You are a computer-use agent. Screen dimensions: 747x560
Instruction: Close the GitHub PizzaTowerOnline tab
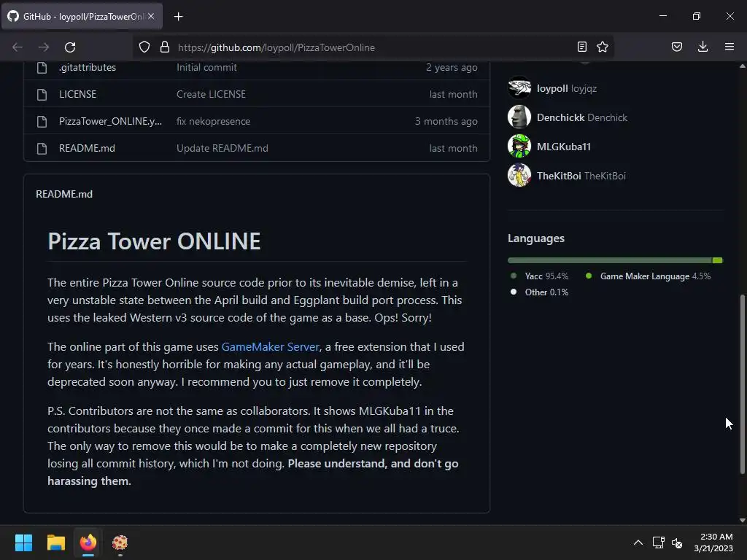click(151, 16)
